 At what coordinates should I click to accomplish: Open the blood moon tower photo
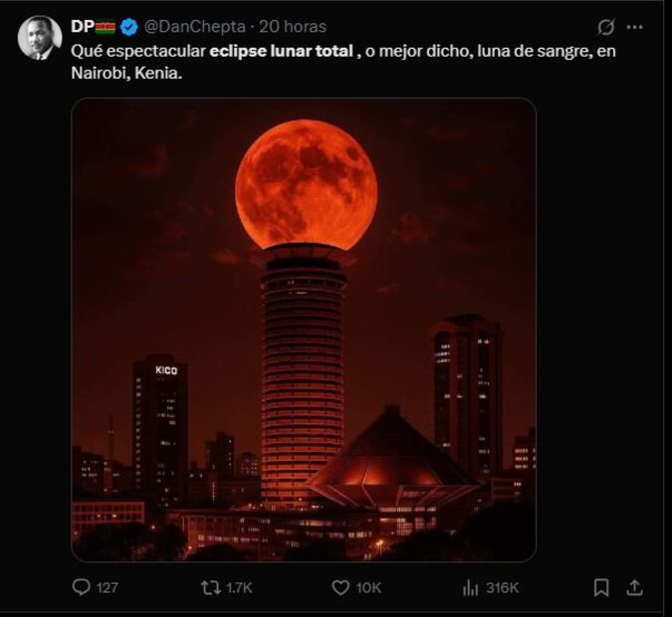click(x=304, y=328)
